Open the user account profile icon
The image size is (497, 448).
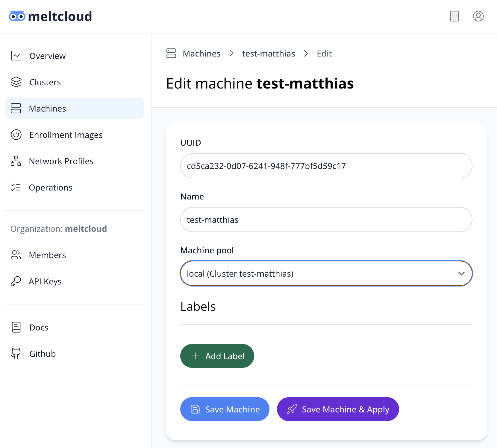(478, 16)
